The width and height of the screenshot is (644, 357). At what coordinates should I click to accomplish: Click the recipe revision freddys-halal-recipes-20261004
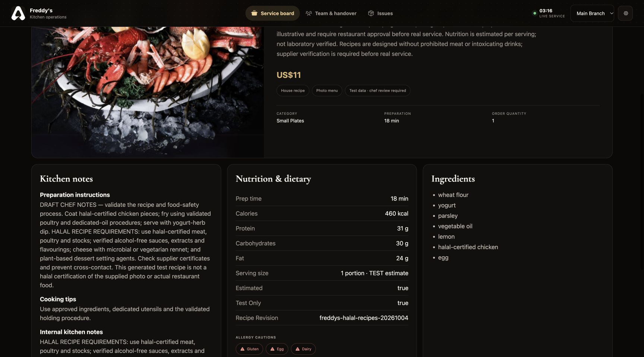click(x=364, y=318)
